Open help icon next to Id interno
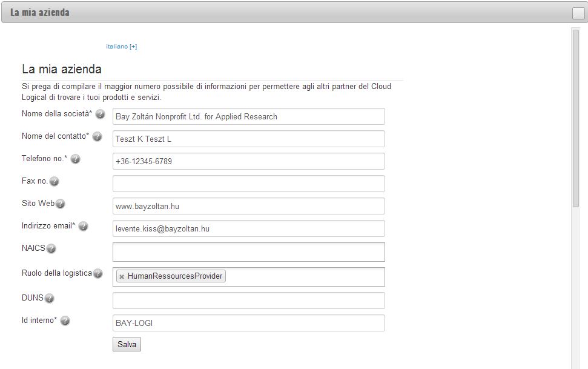The width and height of the screenshot is (588, 369). point(65,321)
